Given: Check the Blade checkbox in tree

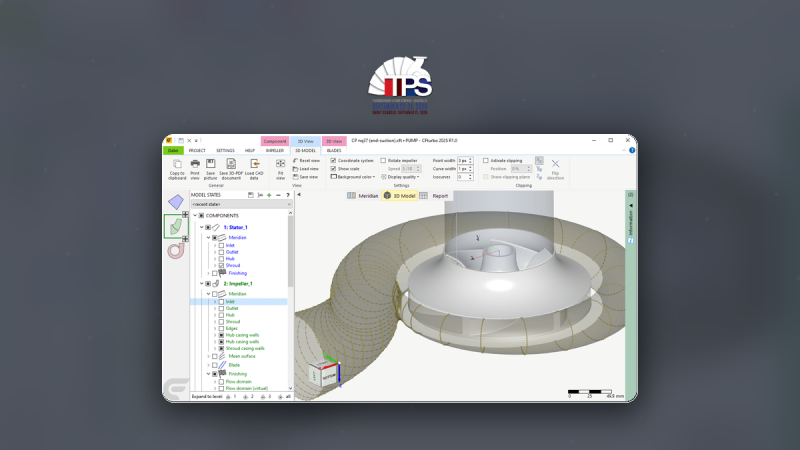Looking at the screenshot, I should tap(215, 365).
